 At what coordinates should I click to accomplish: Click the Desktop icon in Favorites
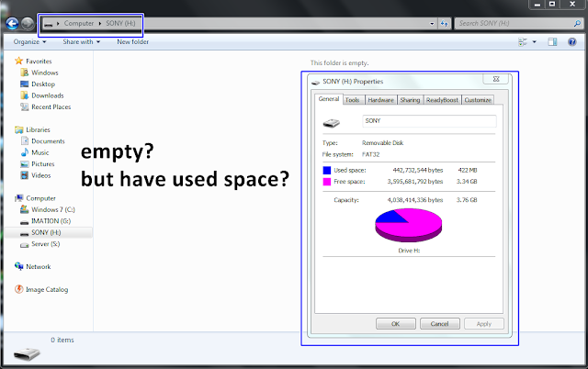(x=25, y=84)
